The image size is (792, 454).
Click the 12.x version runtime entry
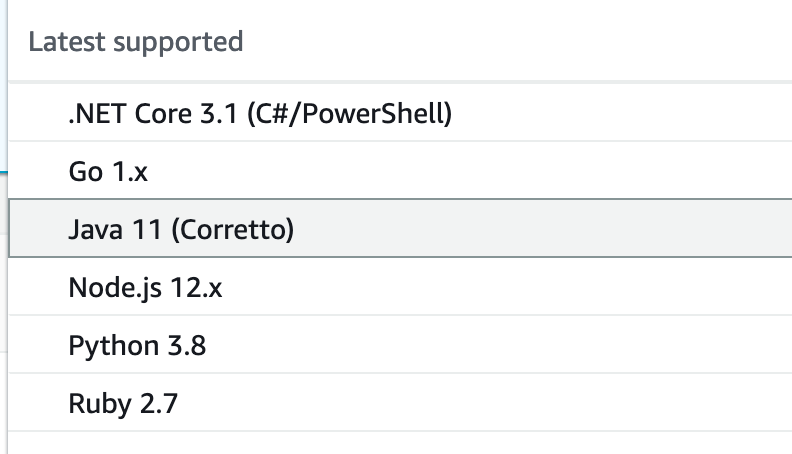click(x=145, y=288)
